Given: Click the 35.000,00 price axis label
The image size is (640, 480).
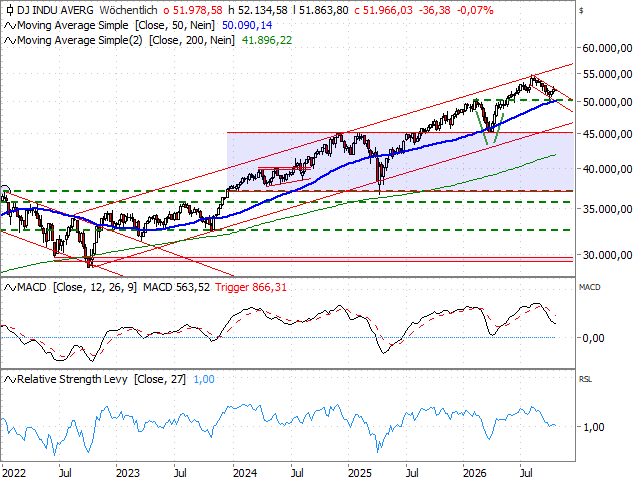Looking at the screenshot, I should pos(607,209).
